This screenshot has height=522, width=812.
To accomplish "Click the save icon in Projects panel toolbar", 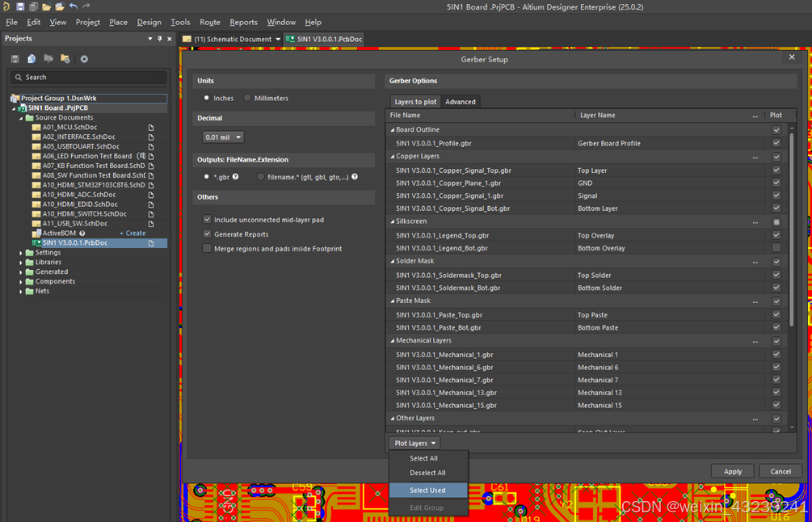I will pos(15,59).
